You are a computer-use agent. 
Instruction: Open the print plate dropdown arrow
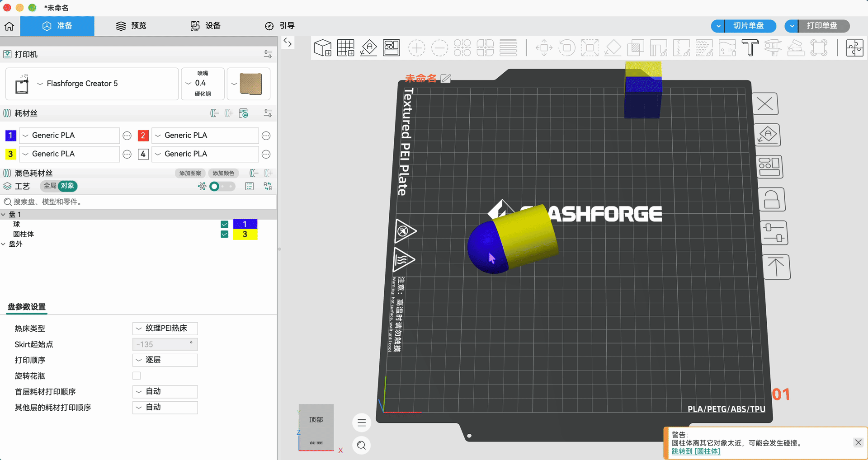coord(792,26)
